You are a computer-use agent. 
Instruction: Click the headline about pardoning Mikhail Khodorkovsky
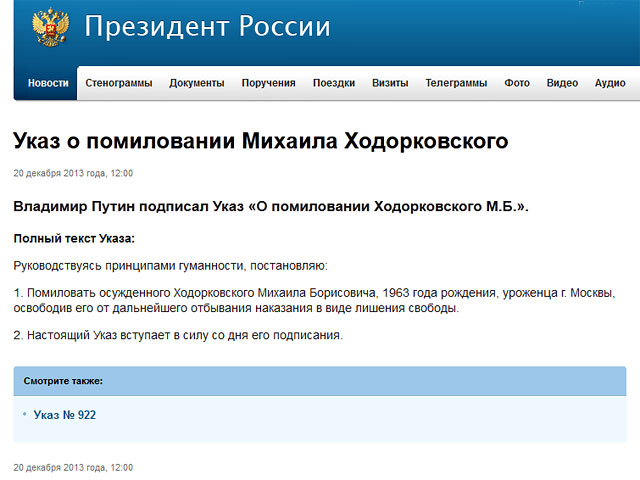261,141
